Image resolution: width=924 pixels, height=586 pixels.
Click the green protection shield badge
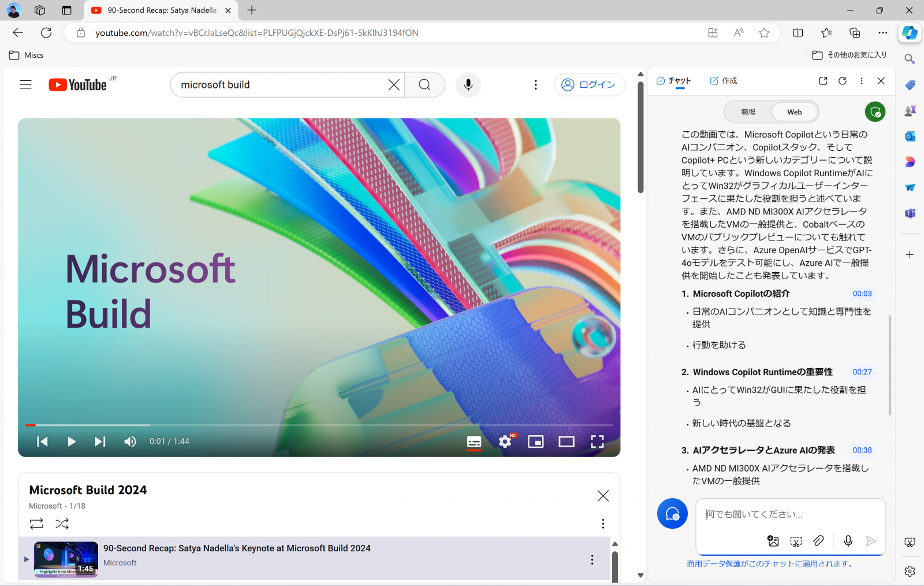tap(875, 112)
